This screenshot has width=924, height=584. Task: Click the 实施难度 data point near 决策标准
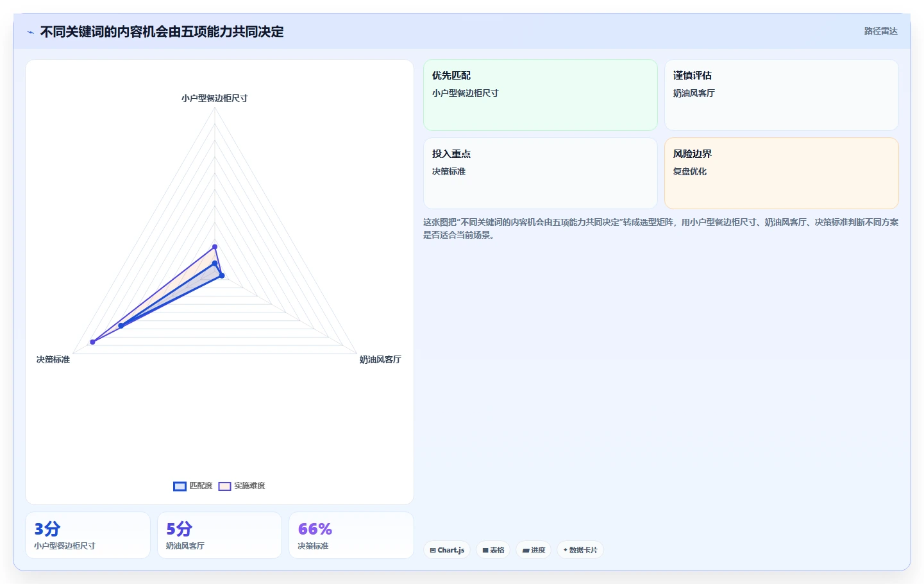[93, 342]
